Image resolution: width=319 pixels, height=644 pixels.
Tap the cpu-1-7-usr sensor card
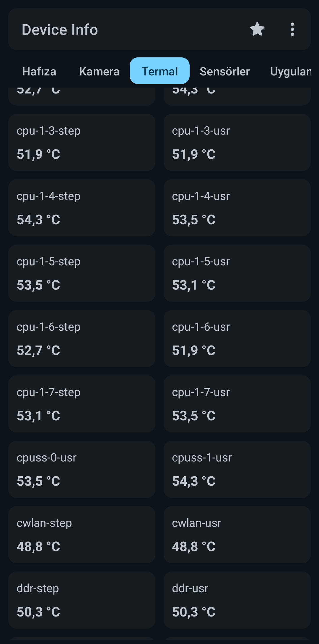[x=237, y=404]
